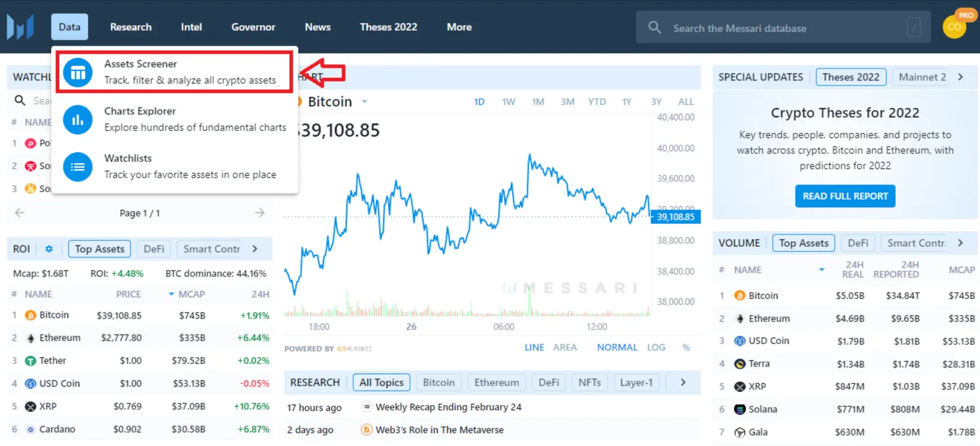
Task: Click USD Coin icon in Volume table
Action: pyautogui.click(x=740, y=341)
